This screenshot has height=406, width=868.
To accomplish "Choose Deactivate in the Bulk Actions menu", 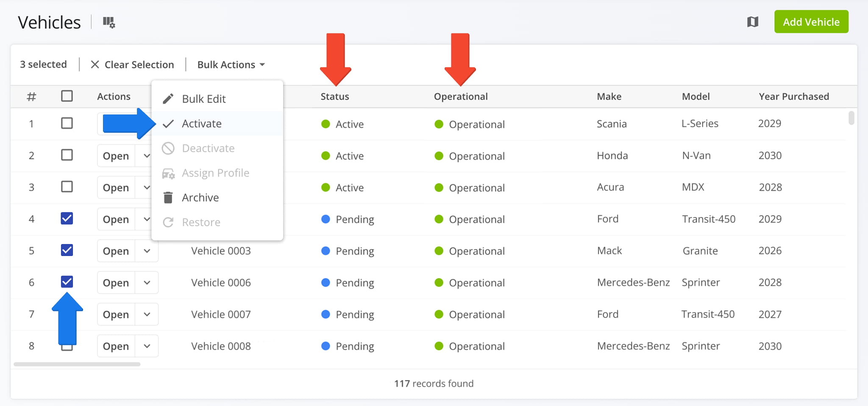I will 217,148.
